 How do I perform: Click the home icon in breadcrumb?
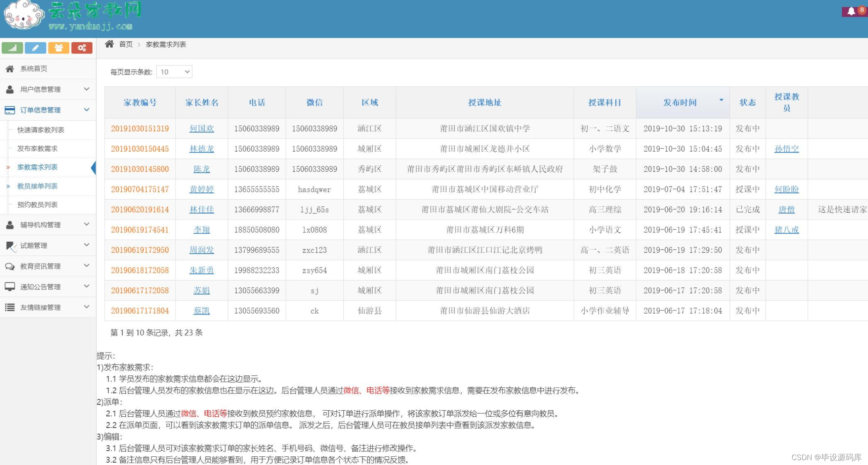point(109,44)
